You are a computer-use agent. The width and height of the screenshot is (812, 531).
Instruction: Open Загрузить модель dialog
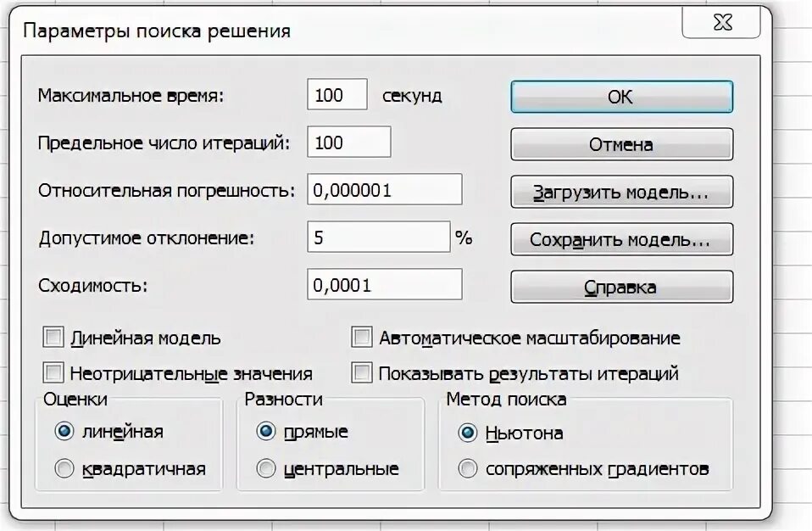[621, 193]
